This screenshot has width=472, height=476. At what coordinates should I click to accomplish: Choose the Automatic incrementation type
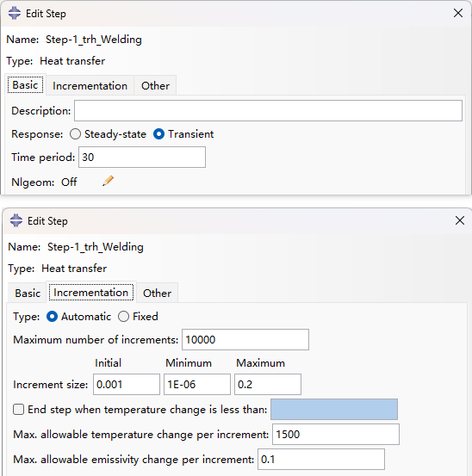52,317
